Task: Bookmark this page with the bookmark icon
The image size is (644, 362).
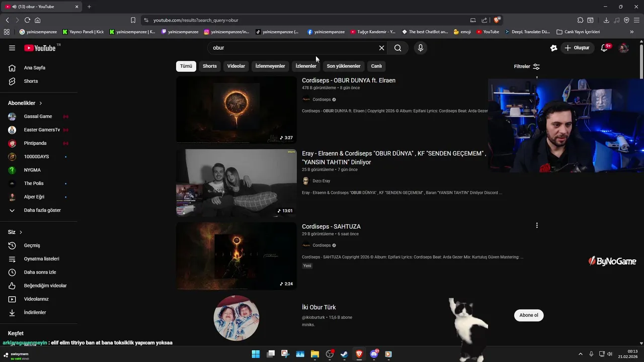Action: pyautogui.click(x=133, y=20)
